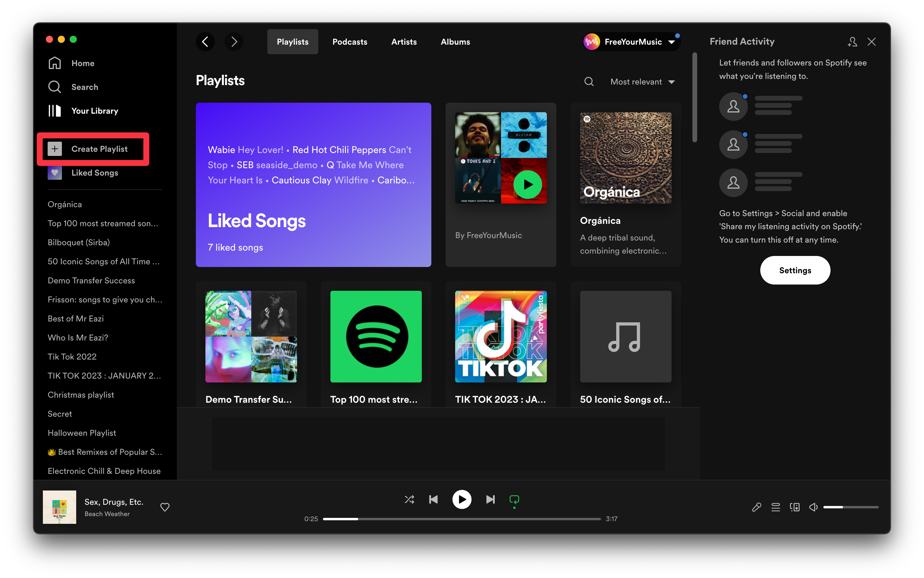Click the plus icon beside Create Playlist
Viewport: 924px width, 578px height.
tap(55, 149)
